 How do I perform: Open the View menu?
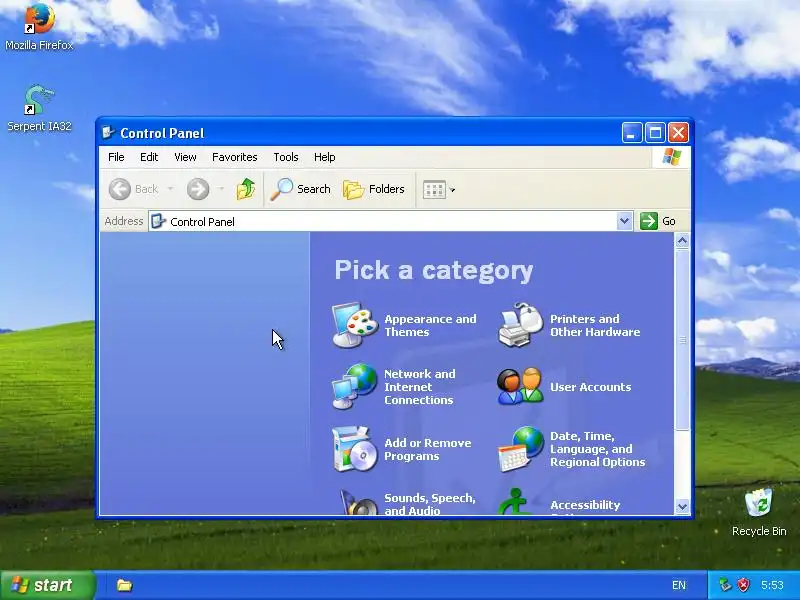pos(185,157)
